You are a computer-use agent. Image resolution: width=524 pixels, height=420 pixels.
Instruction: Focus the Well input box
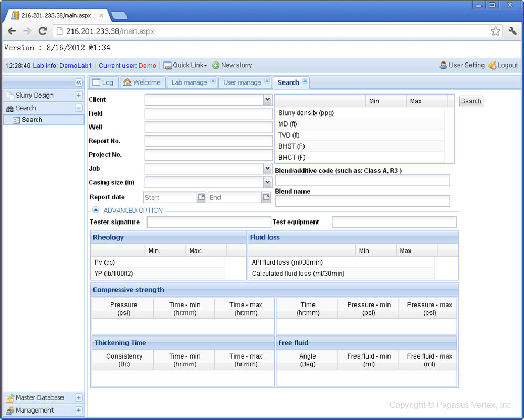pos(208,127)
